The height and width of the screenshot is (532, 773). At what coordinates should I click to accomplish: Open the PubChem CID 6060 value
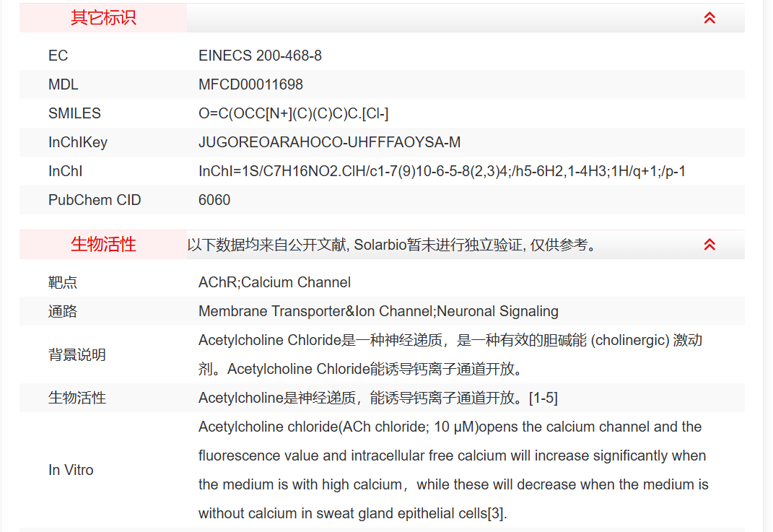click(x=214, y=200)
